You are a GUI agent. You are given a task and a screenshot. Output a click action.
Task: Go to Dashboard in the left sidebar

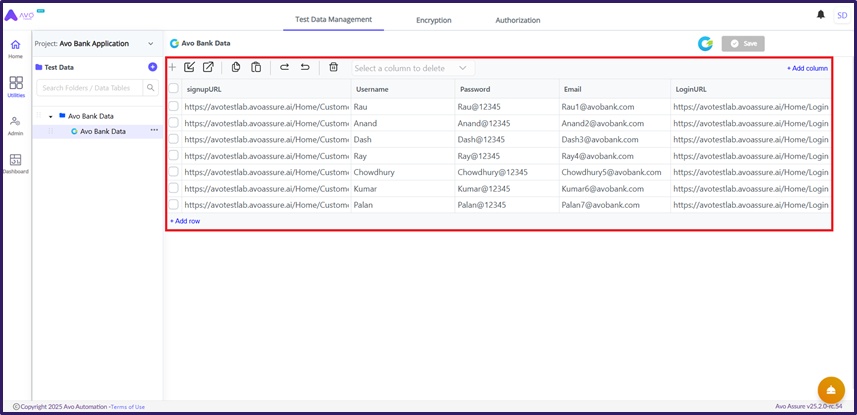[16, 163]
